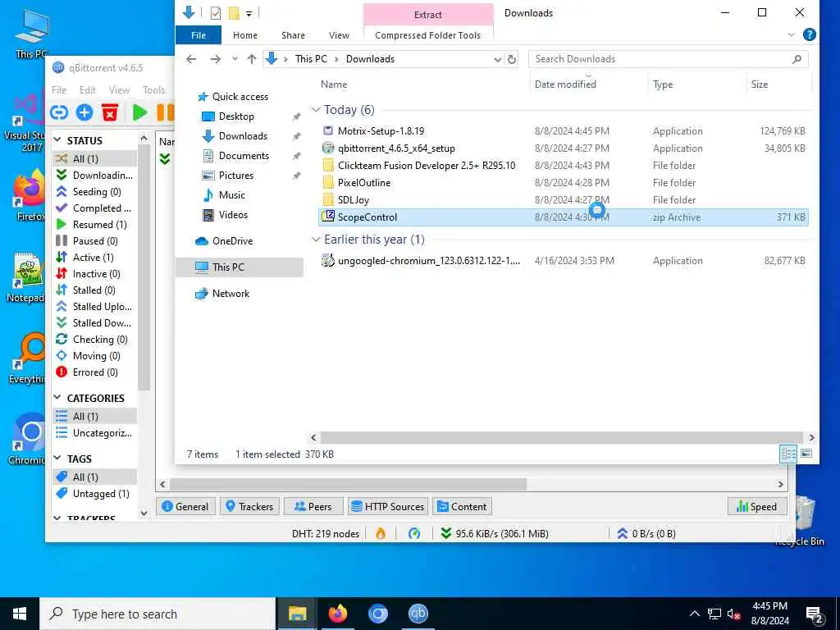The height and width of the screenshot is (630, 840).
Task: Collapse the Today (6) file group
Action: click(x=316, y=110)
